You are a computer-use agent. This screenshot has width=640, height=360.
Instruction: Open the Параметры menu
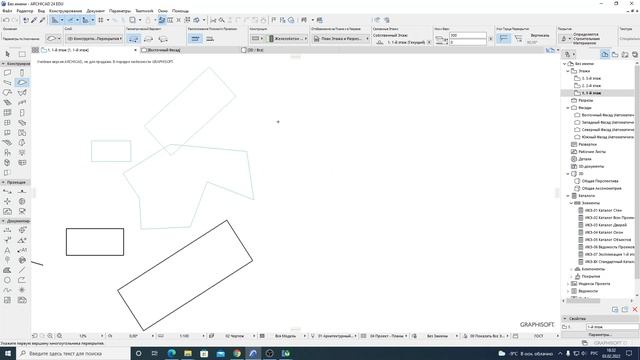tap(120, 11)
